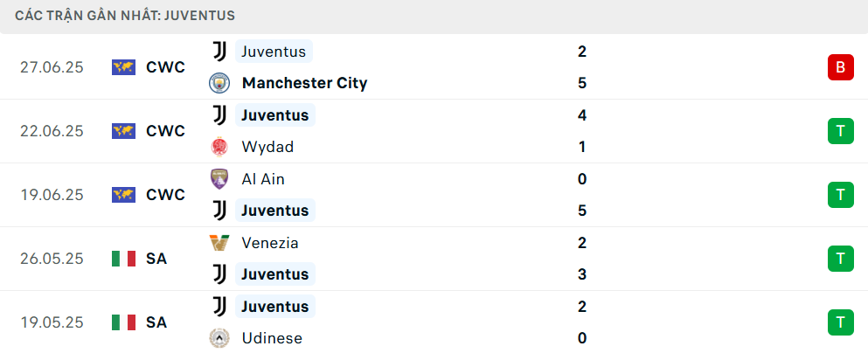
Task: Select highlighted Juventus name in Al Ain match
Action: pos(275,211)
